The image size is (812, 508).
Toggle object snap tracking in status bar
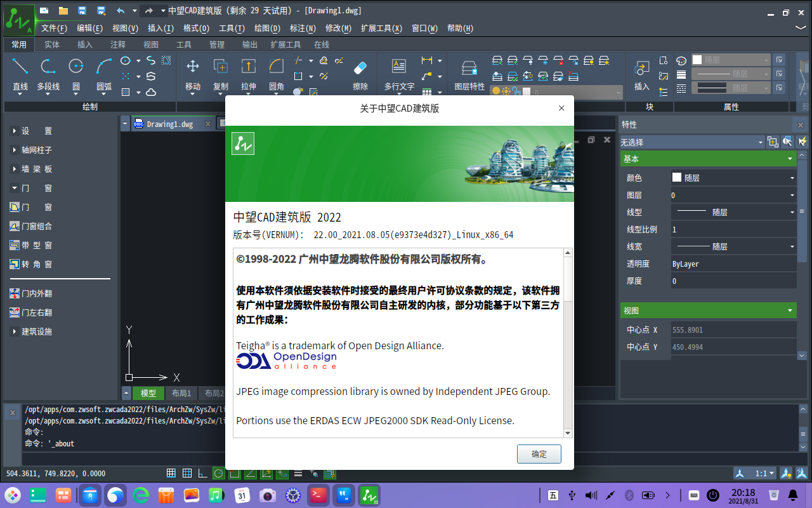251,473
